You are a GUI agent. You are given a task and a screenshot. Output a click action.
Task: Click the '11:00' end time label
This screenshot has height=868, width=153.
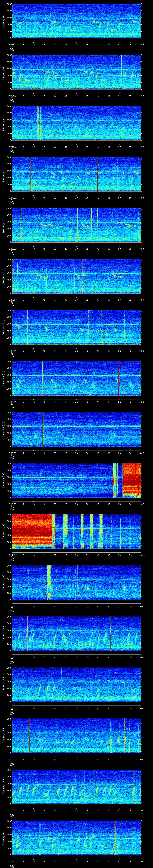pyautogui.click(x=141, y=504)
